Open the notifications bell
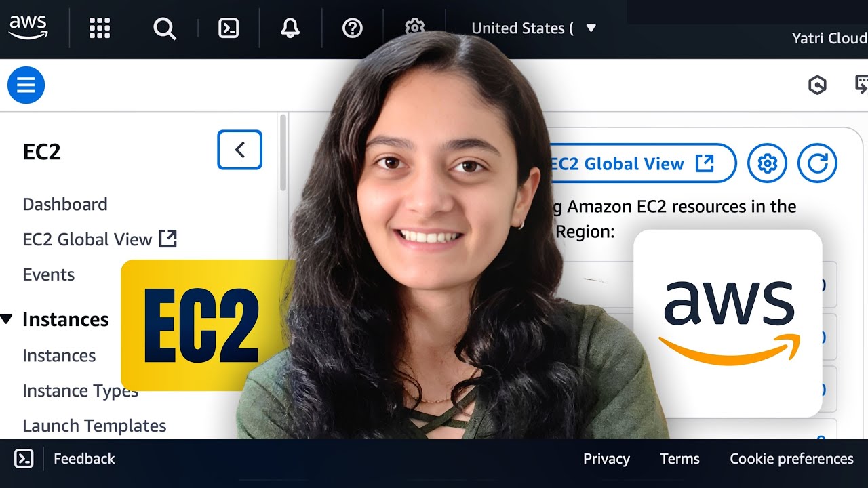868x488 pixels. (x=290, y=28)
